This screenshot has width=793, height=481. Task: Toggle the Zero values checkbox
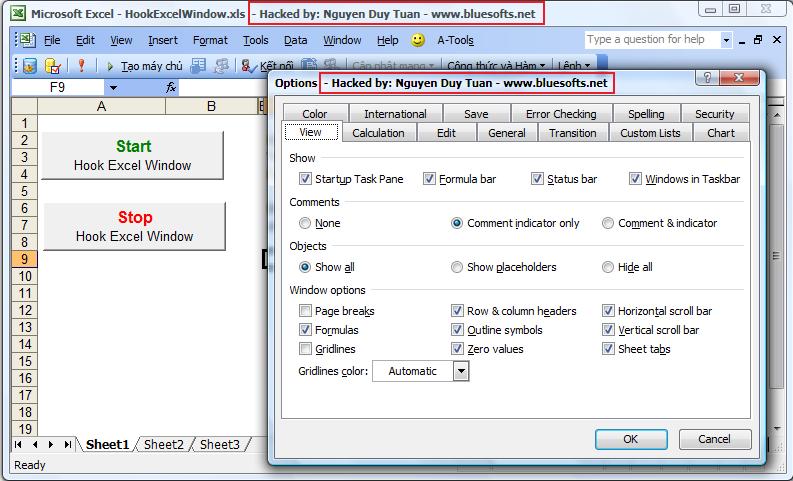(x=457, y=349)
